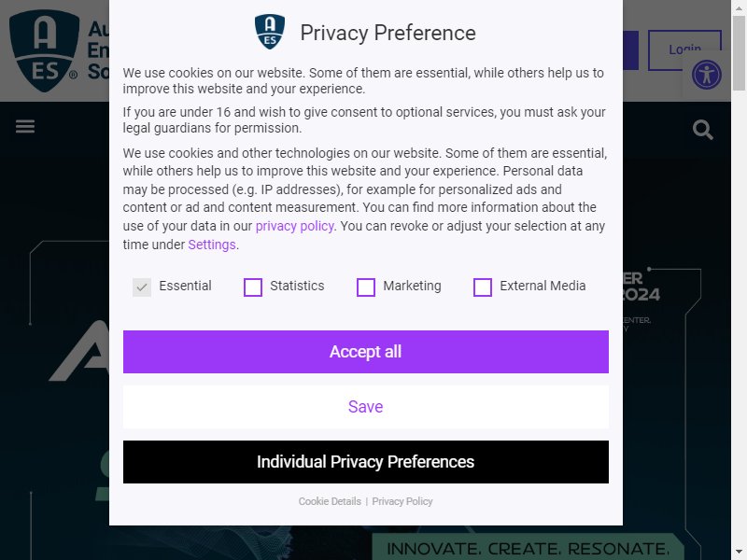Click the Login button
This screenshot has height=560, width=747.
coord(684,50)
